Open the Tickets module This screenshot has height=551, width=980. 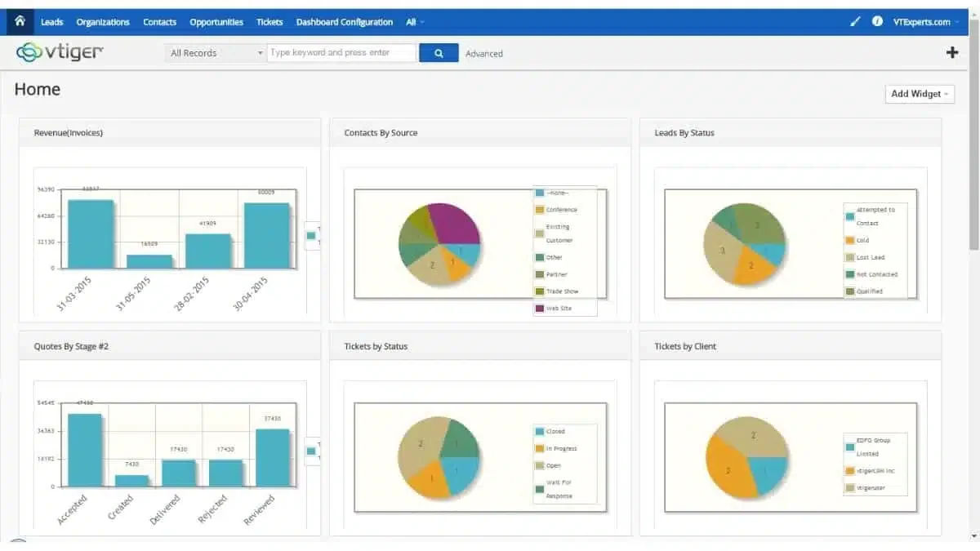269,22
